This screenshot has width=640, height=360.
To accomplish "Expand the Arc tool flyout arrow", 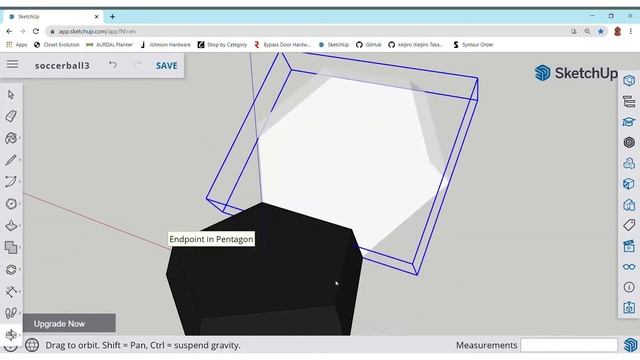I will (20, 182).
